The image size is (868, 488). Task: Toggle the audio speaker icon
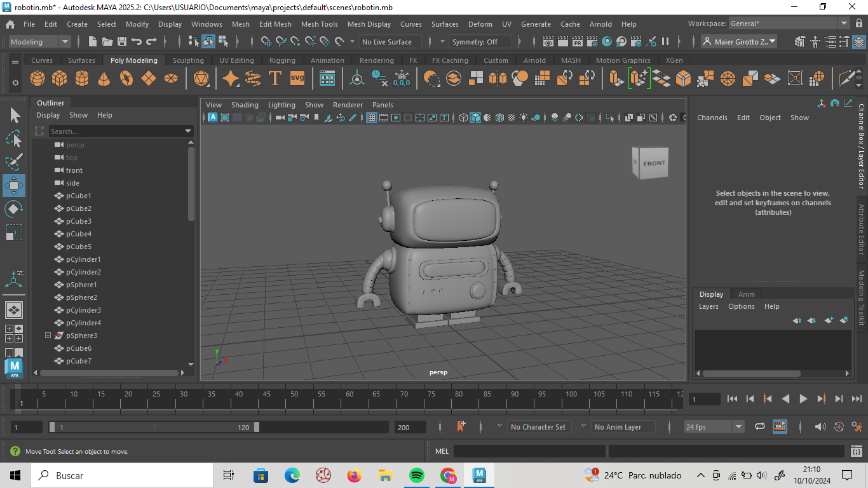(820, 427)
